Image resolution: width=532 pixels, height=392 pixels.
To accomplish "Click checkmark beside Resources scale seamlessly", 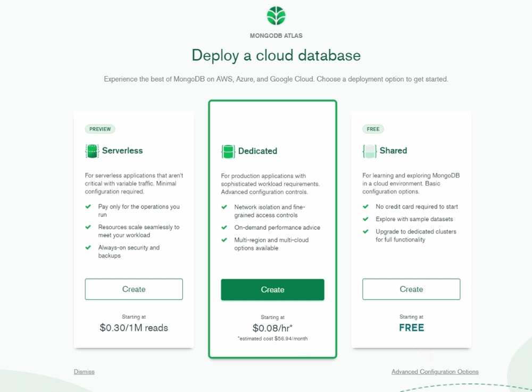I will (88, 227).
